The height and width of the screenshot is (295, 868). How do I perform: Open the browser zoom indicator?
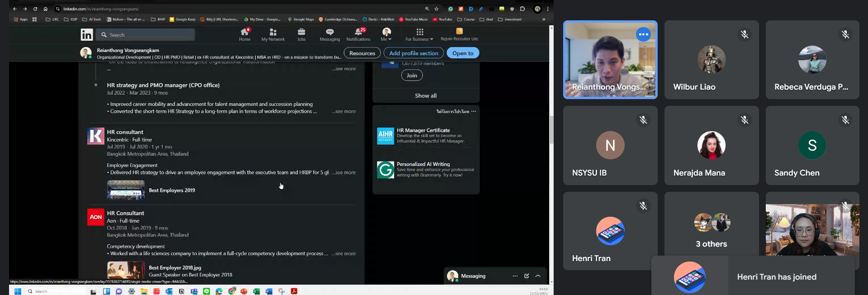(x=427, y=9)
